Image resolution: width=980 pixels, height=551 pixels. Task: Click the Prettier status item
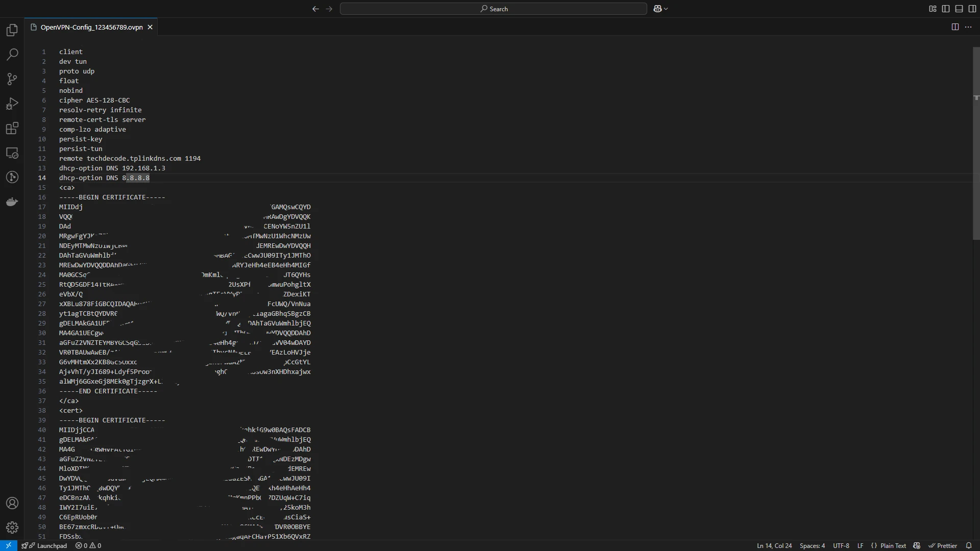tap(943, 545)
